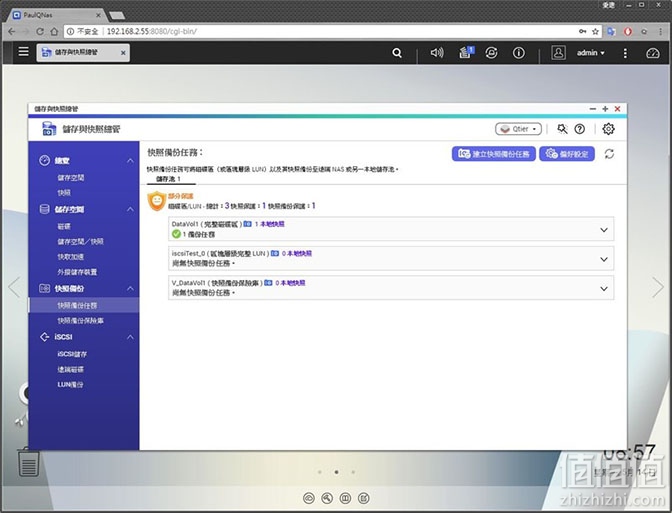Select the first desktop page dot
Screen dimensions: 672x513
(x=320, y=472)
